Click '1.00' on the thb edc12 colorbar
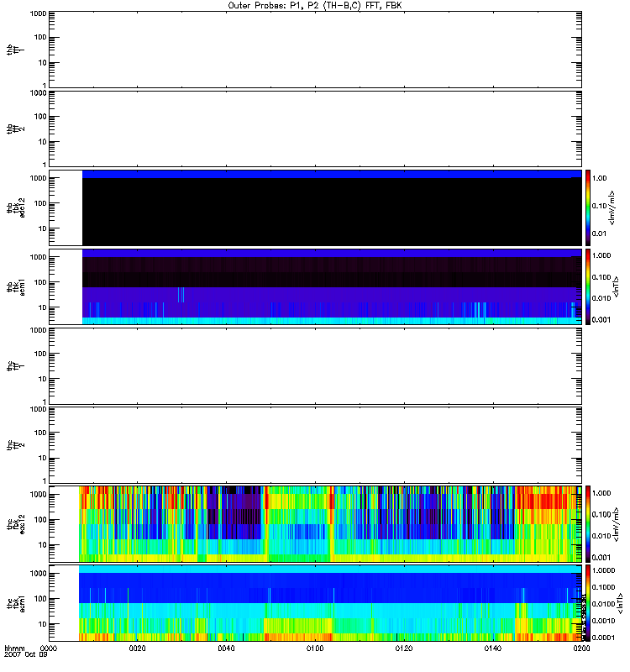 pyautogui.click(x=599, y=178)
